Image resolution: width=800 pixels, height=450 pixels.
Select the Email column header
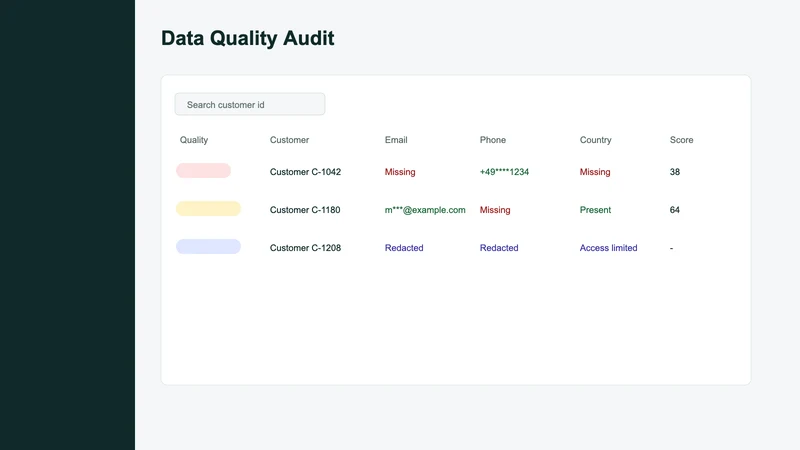[x=396, y=140]
